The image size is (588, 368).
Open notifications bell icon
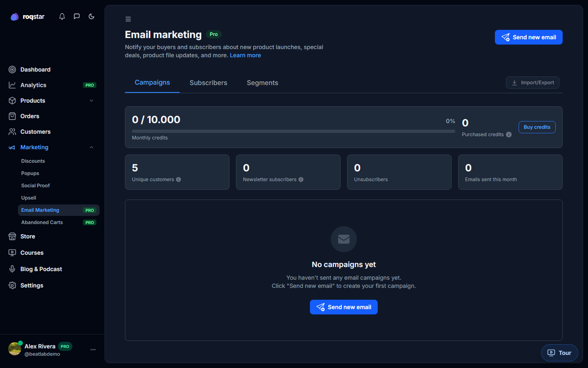[x=62, y=16]
